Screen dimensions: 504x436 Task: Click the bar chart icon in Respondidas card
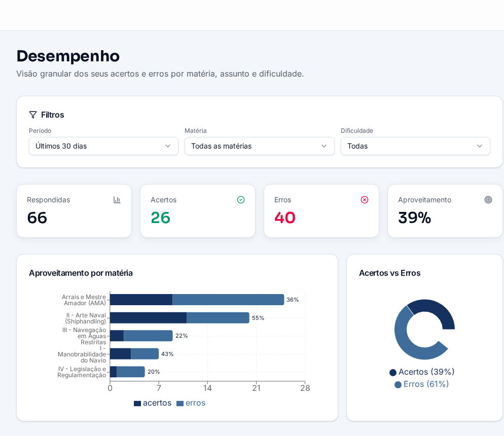(x=117, y=200)
